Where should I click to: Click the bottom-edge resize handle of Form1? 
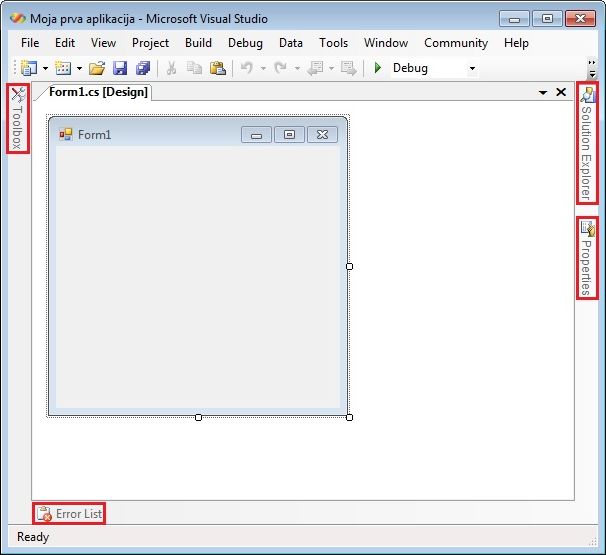tap(198, 417)
